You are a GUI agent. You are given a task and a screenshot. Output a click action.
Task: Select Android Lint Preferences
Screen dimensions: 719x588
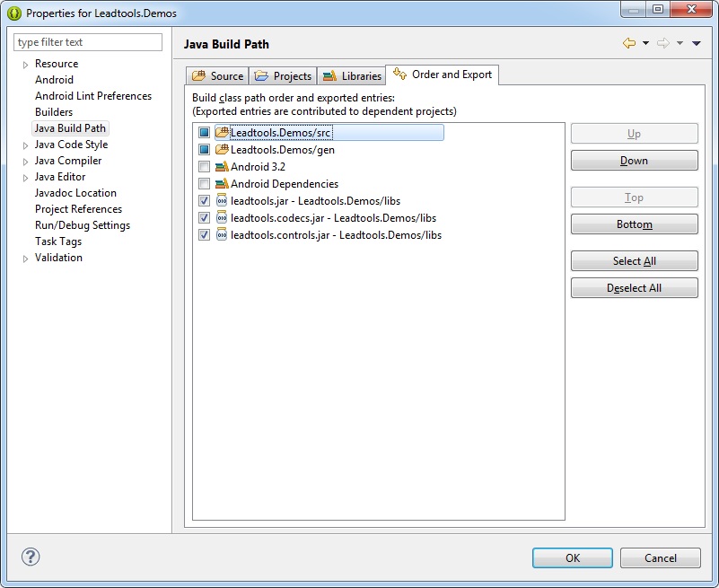pyautogui.click(x=93, y=96)
